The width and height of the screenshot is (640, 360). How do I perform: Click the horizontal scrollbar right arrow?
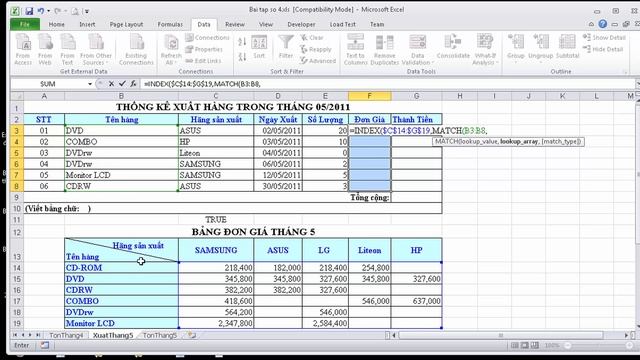pos(627,335)
